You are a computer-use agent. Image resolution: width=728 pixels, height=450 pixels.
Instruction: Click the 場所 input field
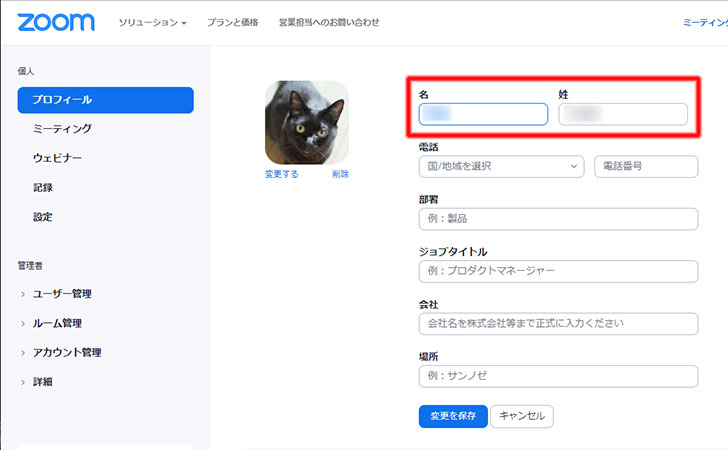point(558,376)
